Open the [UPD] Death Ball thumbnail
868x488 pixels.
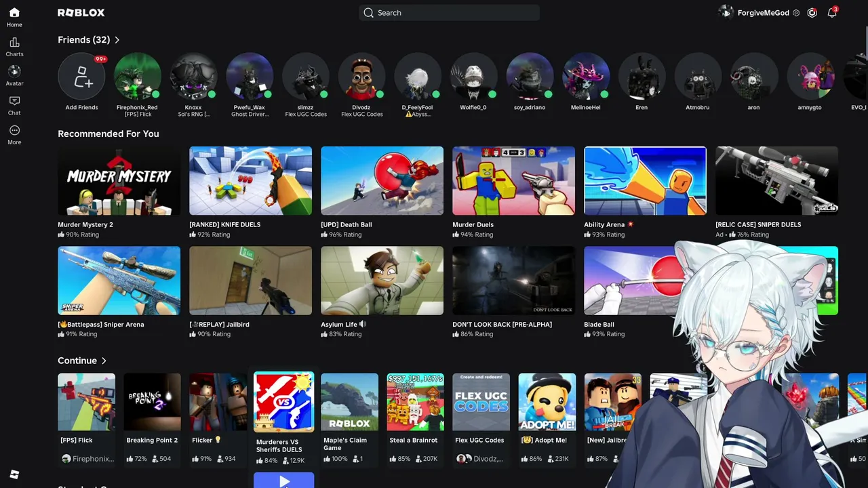382,181
